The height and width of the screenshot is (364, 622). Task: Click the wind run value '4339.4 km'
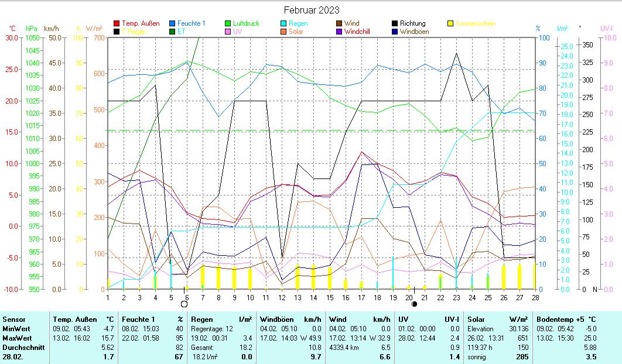tap(344, 348)
